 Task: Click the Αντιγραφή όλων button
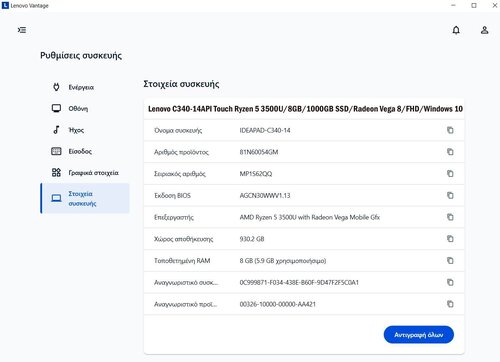(x=419, y=335)
